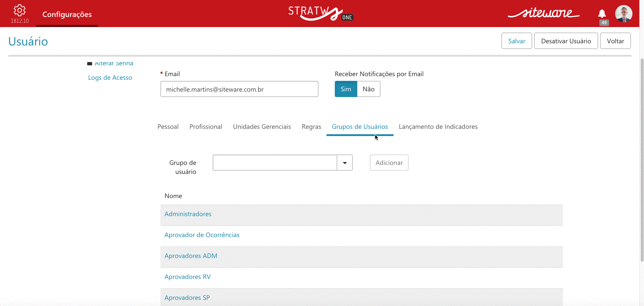The image size is (644, 306).
Task: Switch to the Unidades Gerenciais tab
Action: point(262,127)
